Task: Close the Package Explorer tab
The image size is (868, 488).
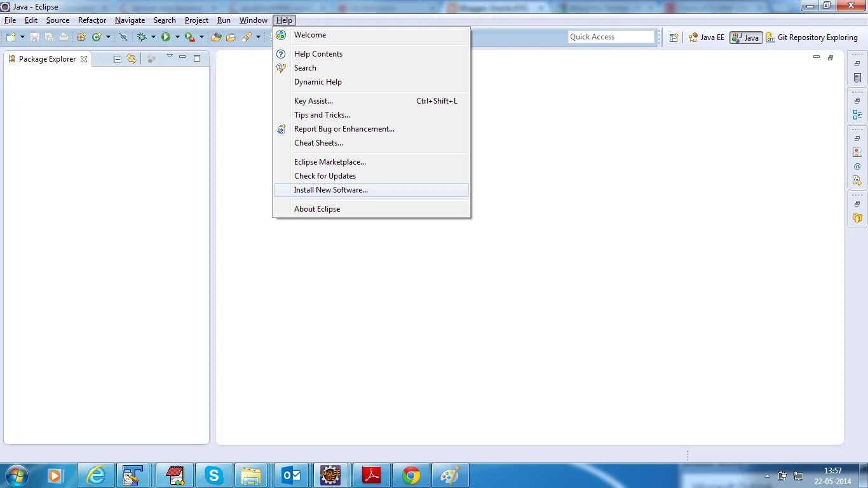Action: pos(84,59)
